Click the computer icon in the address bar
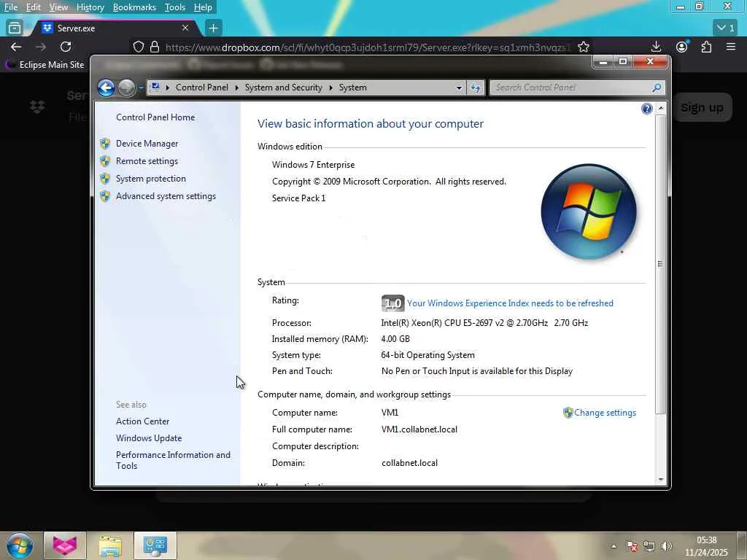Viewport: 747px width, 560px height. click(155, 87)
